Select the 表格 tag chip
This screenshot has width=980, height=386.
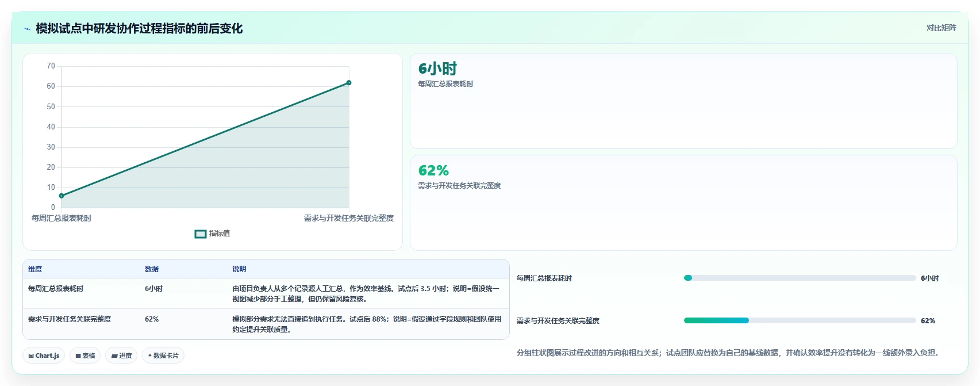tap(85, 356)
